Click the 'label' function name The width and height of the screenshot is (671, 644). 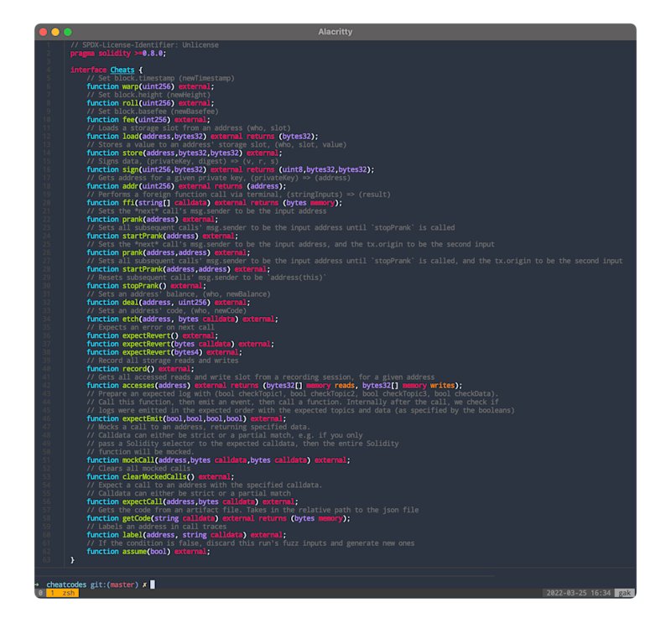point(133,535)
